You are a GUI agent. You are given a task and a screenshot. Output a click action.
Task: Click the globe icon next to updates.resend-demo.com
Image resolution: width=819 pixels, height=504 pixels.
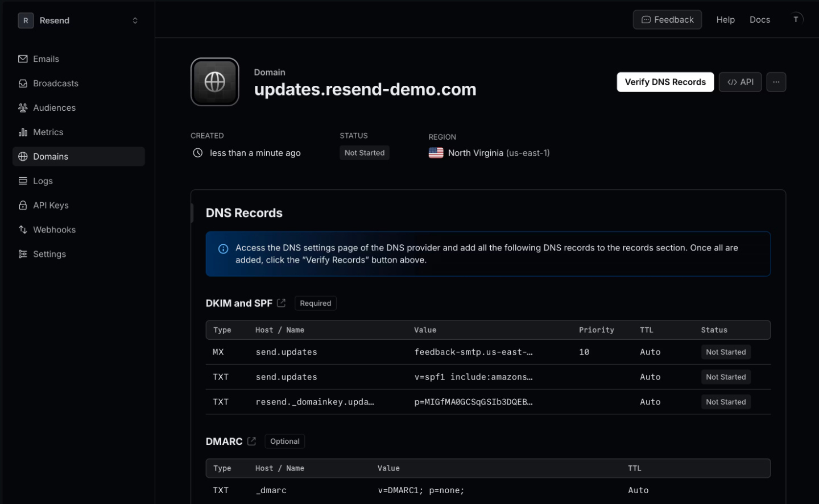pos(214,81)
